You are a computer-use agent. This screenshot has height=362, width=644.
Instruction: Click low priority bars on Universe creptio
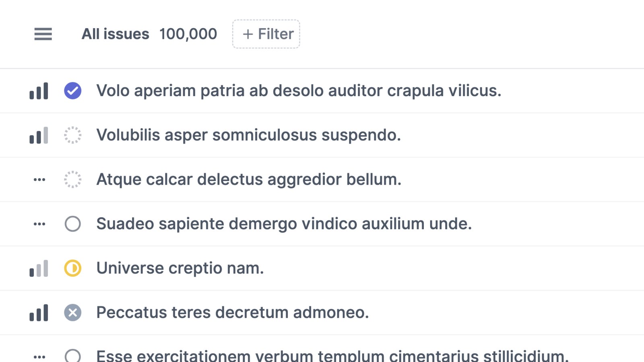click(x=39, y=268)
